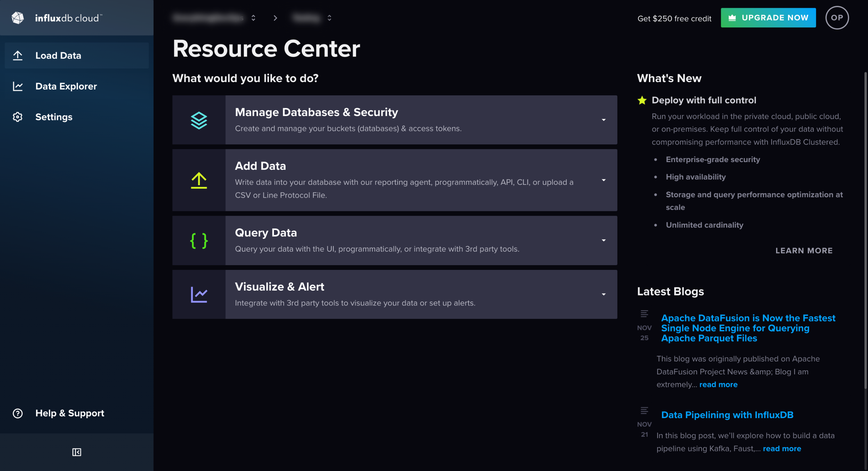Click the yellow upload arrow Add Data icon
Viewport: 868px width, 471px height.
[199, 180]
